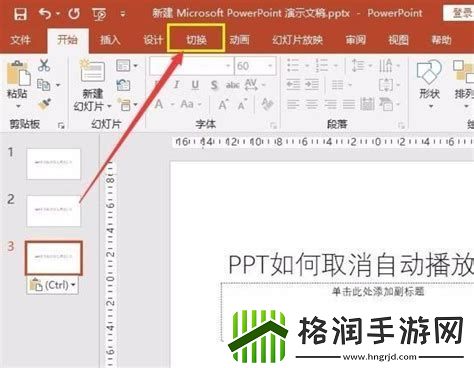Screen dimensions: 474x368
Task: Click Clear All Formatting icon
Action: pos(267,104)
